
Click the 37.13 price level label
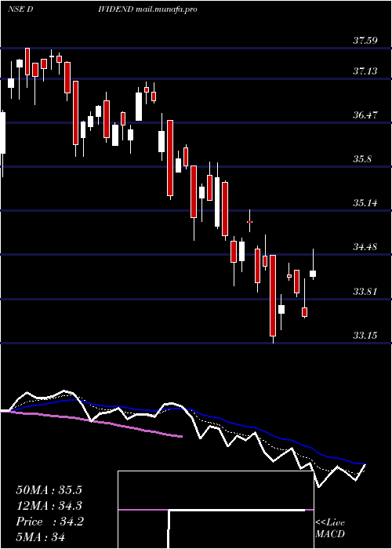(x=365, y=71)
